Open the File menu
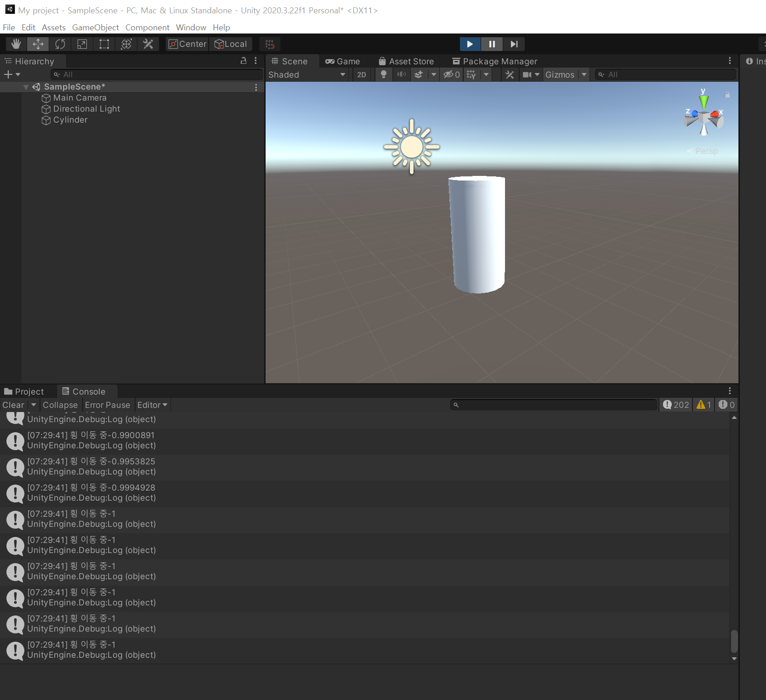 click(x=9, y=28)
